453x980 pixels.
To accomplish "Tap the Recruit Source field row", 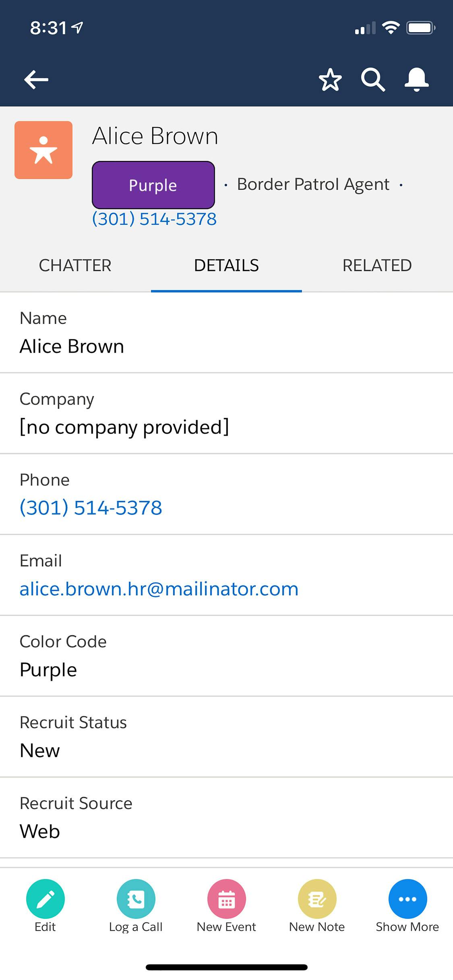I will (x=226, y=817).
